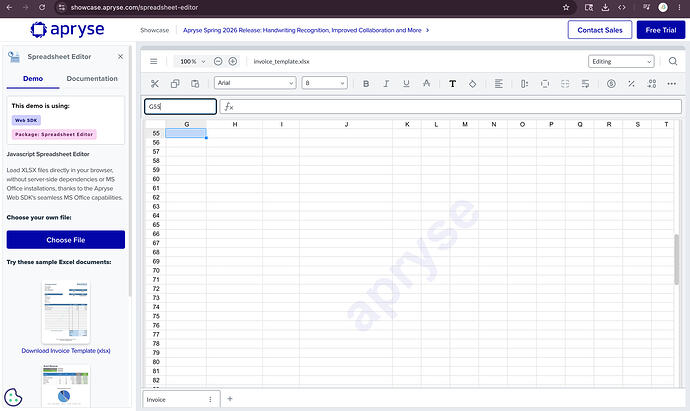This screenshot has height=411, width=690.
Task: Toggle Underline formatting
Action: [406, 84]
